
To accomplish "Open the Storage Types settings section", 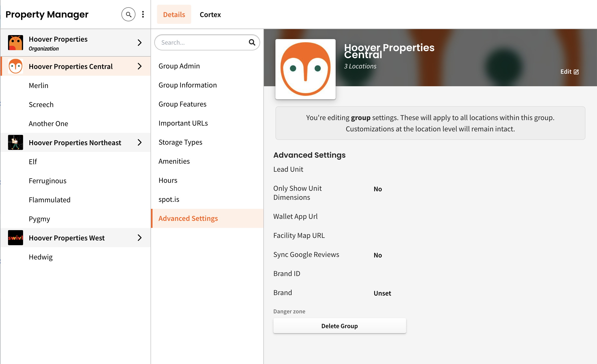I will coord(180,142).
